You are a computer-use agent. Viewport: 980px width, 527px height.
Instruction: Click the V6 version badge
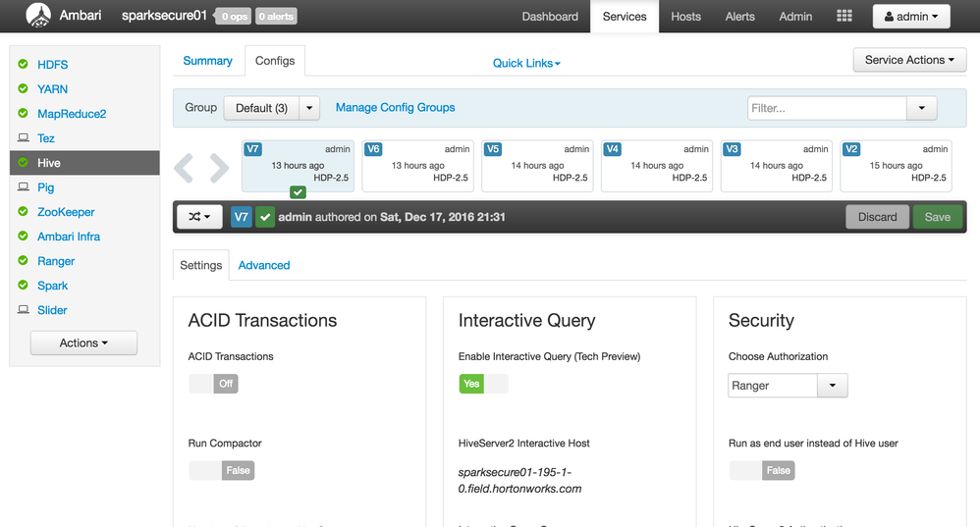point(373,149)
